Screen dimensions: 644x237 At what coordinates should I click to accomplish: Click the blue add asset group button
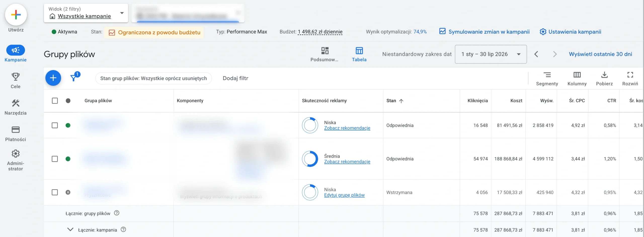53,78
